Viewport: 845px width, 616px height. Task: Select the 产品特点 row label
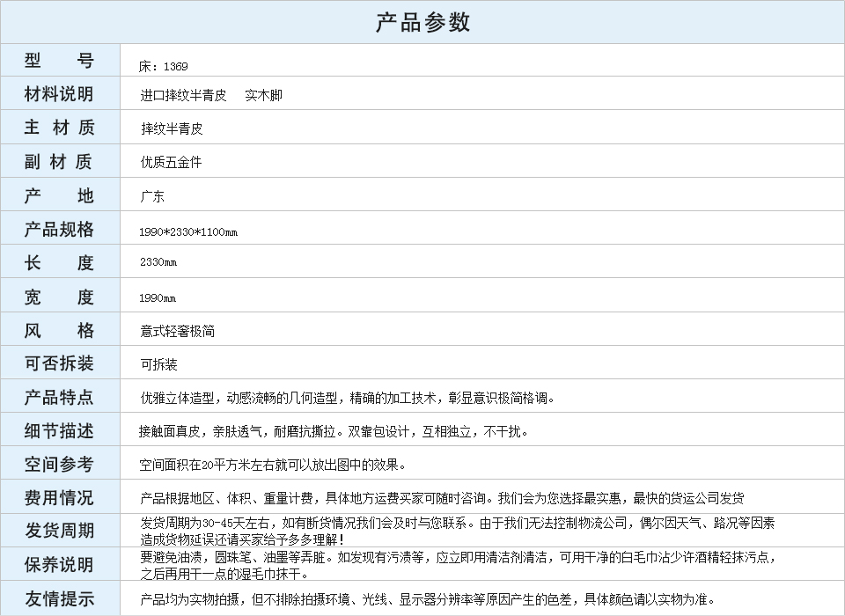[59, 397]
